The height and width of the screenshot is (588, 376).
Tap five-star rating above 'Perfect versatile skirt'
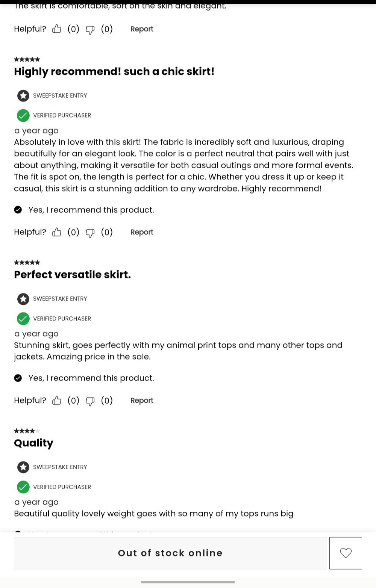pos(27,262)
